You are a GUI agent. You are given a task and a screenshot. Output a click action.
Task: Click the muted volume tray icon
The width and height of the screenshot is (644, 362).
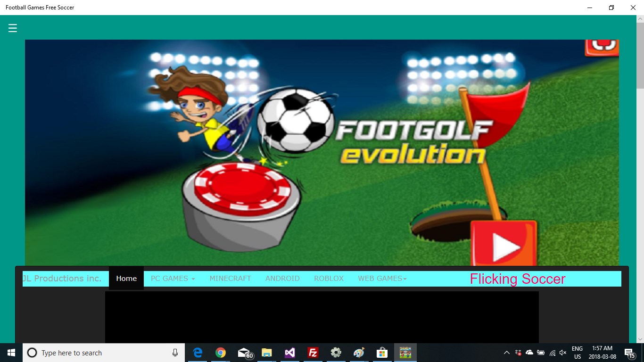click(563, 353)
